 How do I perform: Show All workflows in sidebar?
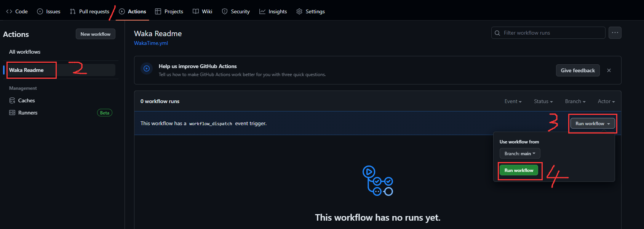25,52
